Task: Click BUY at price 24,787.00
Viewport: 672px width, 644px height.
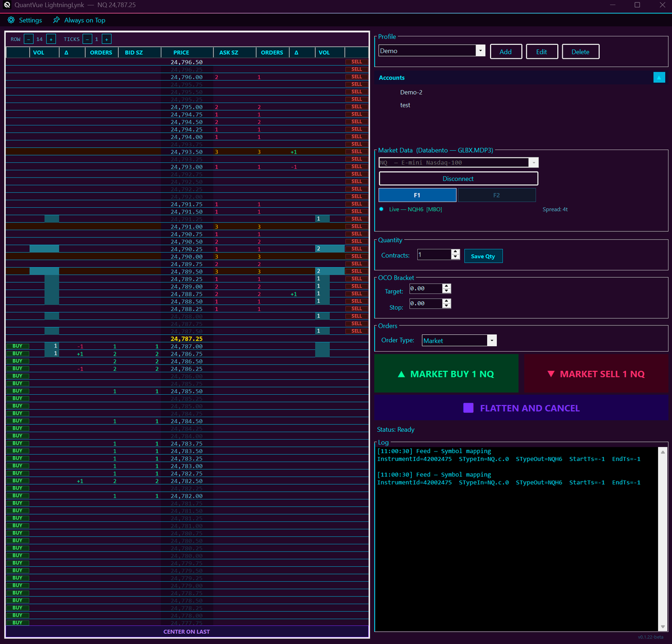Action: click(17, 347)
